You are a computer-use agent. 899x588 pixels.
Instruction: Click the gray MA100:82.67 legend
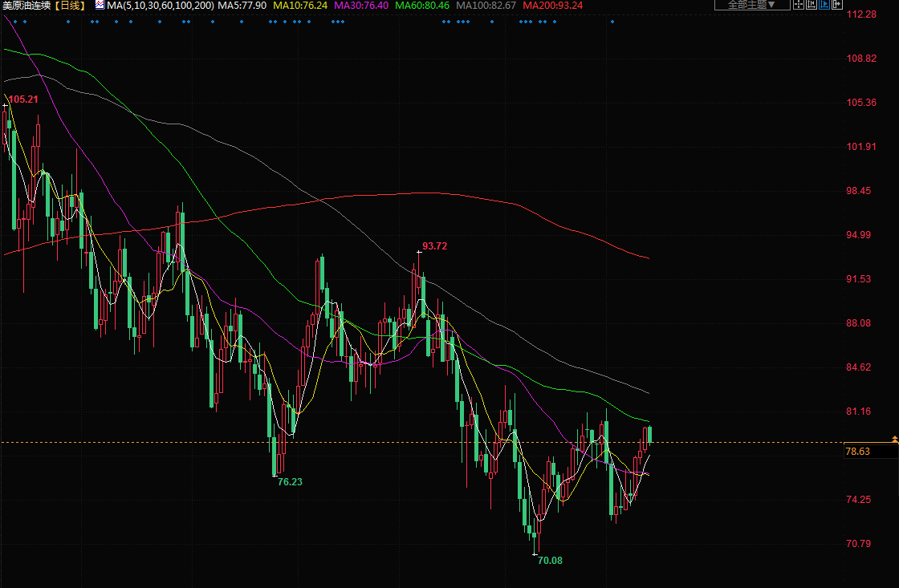pyautogui.click(x=486, y=6)
